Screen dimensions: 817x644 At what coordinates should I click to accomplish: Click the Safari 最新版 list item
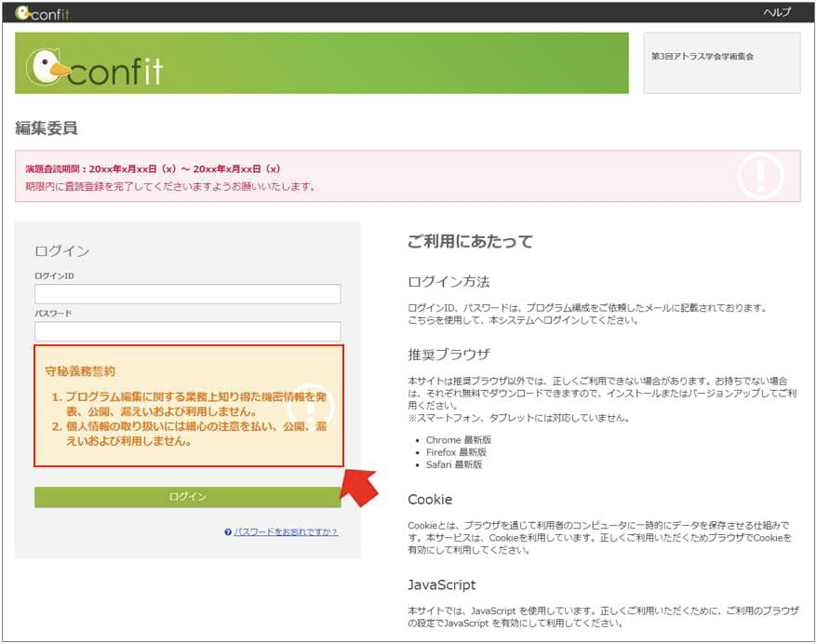(x=454, y=464)
